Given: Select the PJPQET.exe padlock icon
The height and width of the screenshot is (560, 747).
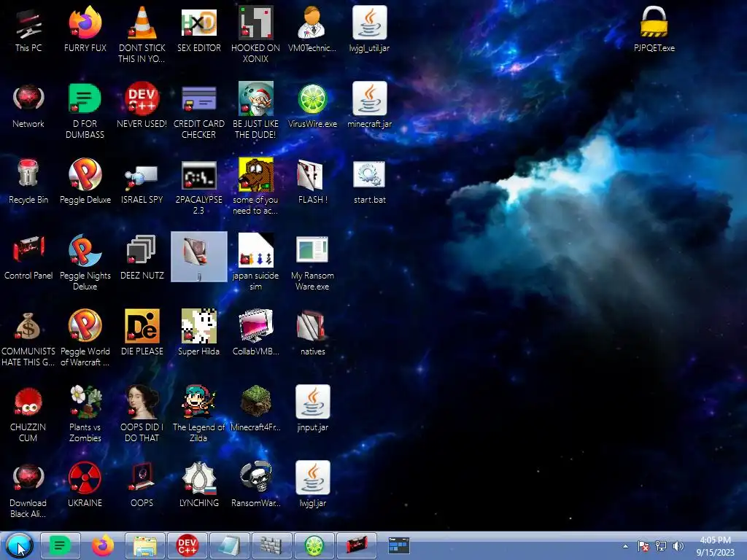Looking at the screenshot, I should click(x=654, y=29).
